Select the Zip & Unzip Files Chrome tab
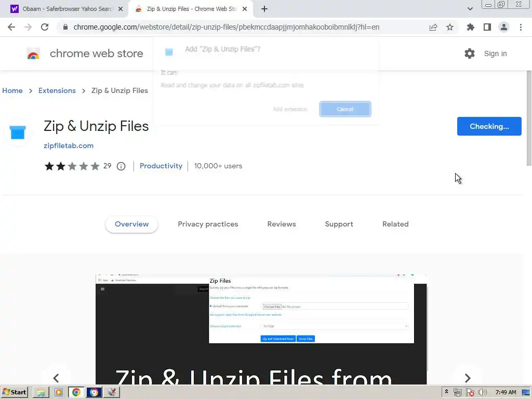Viewport: 532px width, 399px height. (191, 9)
